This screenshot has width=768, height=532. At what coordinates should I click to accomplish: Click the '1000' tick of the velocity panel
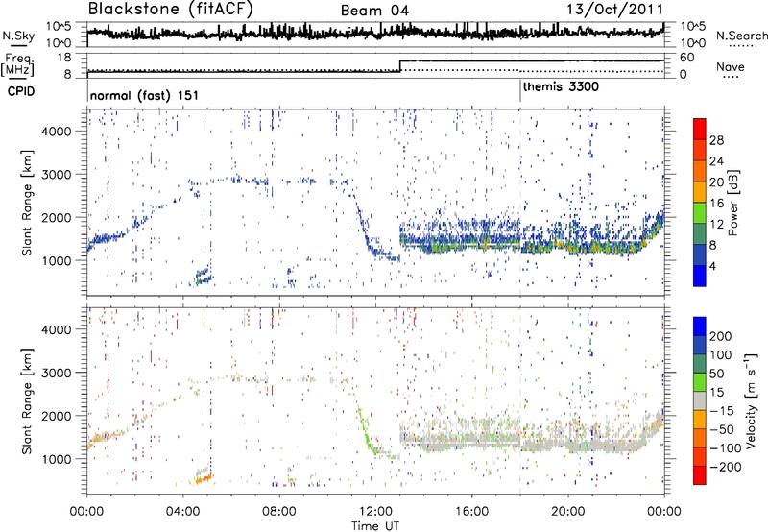pos(57,459)
